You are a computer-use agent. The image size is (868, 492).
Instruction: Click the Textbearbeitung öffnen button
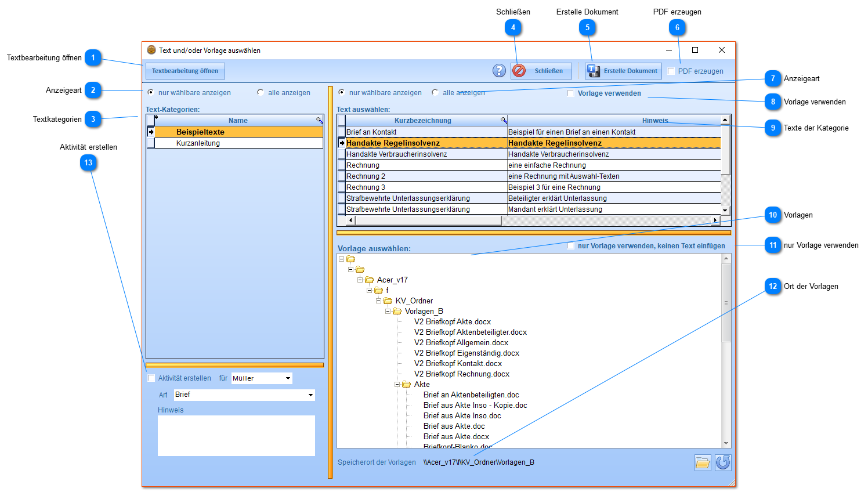click(185, 71)
